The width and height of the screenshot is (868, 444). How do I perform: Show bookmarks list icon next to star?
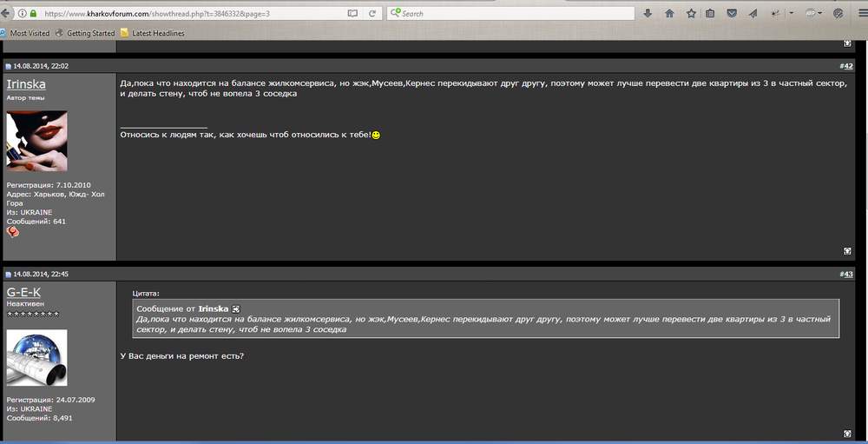[x=710, y=13]
